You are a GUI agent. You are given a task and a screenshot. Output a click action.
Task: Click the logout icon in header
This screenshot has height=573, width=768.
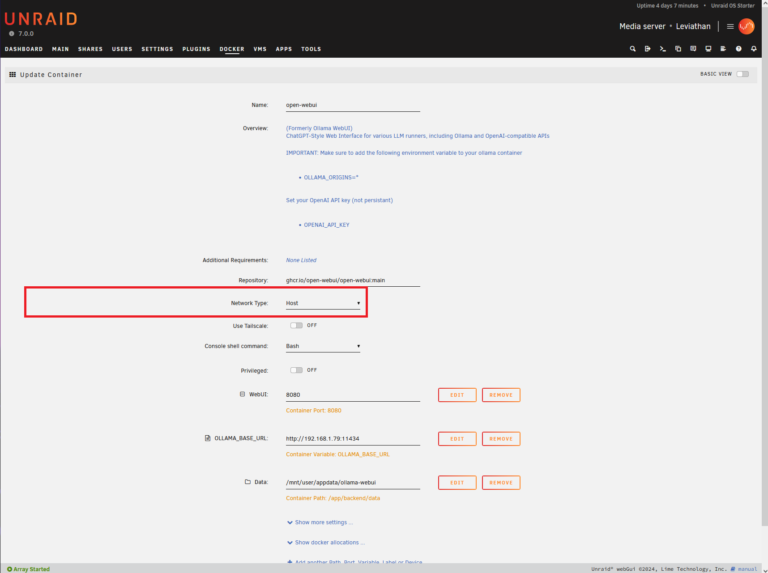tap(648, 48)
